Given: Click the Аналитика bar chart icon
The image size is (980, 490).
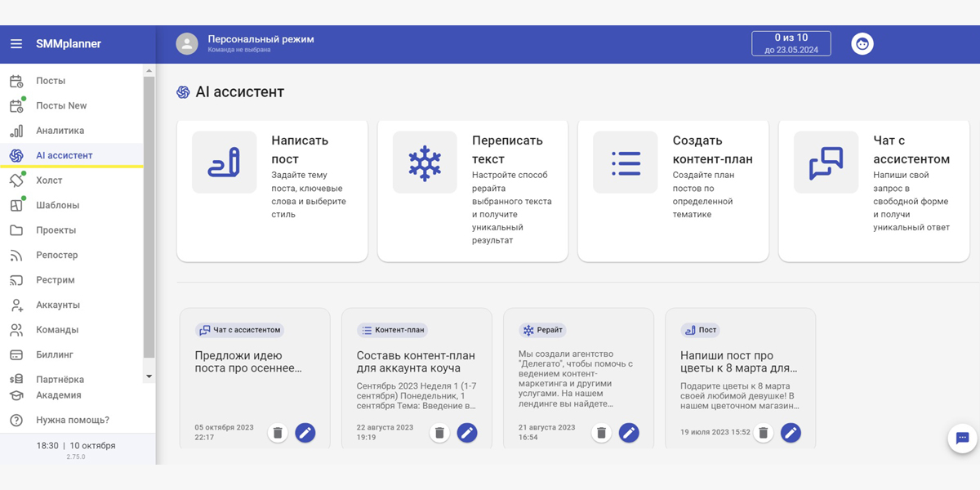Looking at the screenshot, I should 16,131.
